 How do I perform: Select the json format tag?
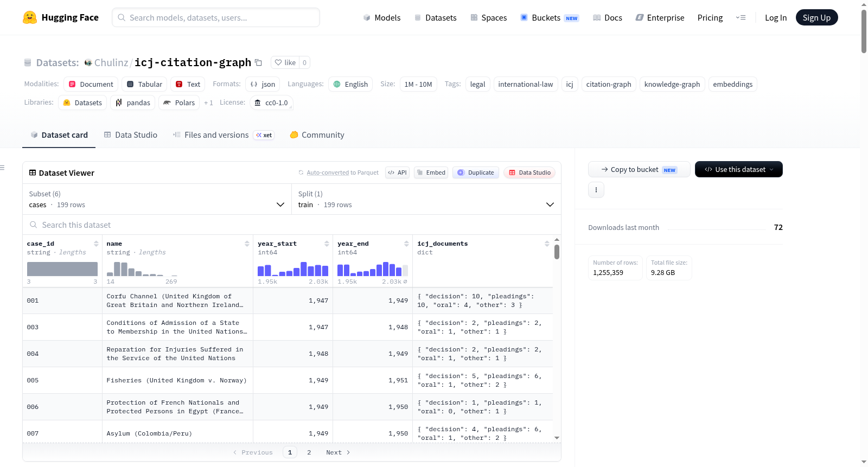[x=263, y=84]
